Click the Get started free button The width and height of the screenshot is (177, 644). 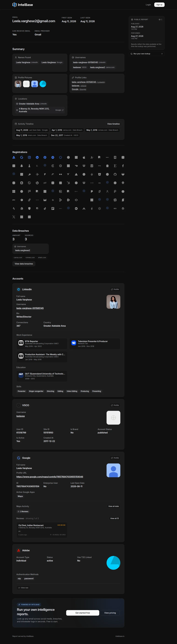(x=83, y=613)
